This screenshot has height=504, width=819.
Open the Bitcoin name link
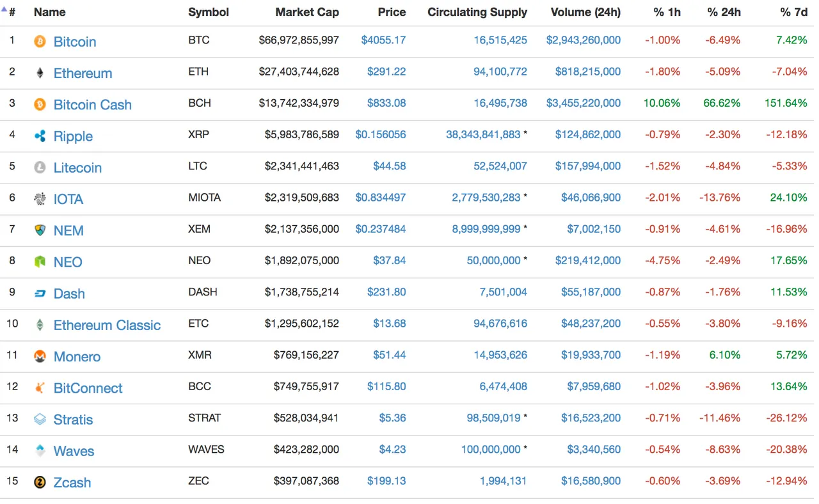[75, 42]
